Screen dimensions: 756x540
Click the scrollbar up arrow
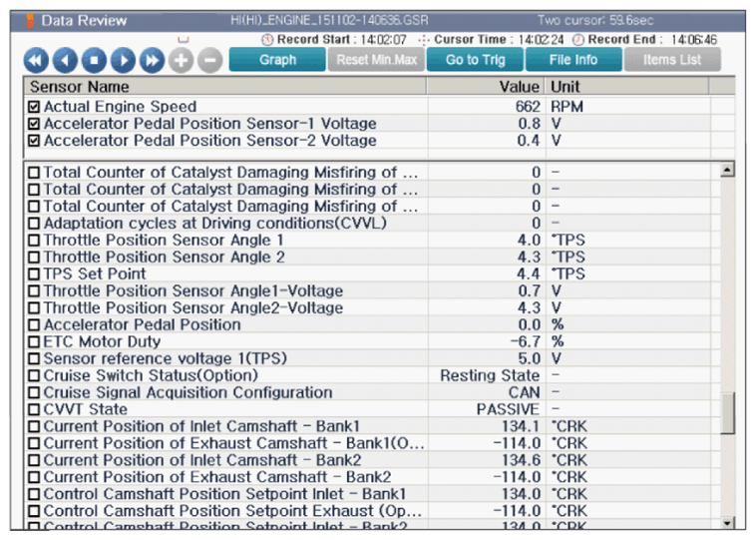[x=727, y=170]
